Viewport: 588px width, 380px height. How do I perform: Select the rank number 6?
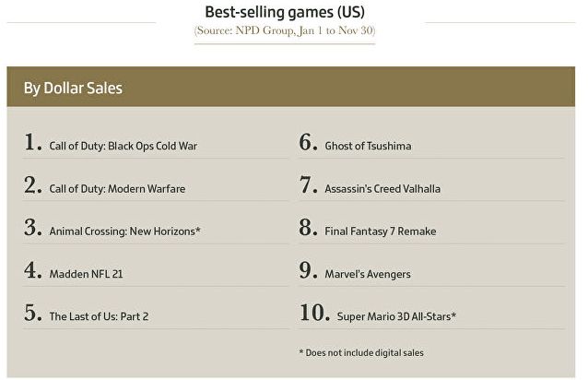(308, 143)
